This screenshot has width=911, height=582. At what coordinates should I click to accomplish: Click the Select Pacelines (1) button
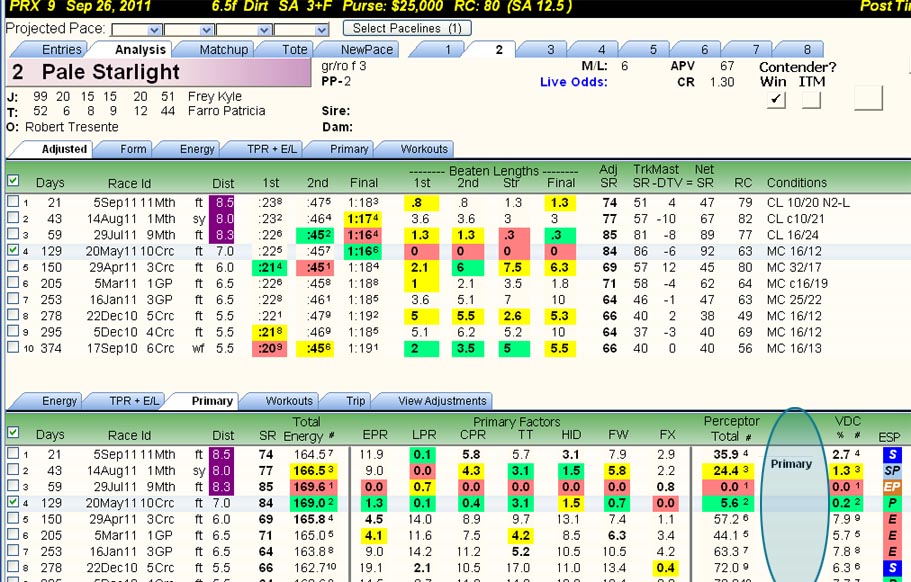tap(407, 28)
